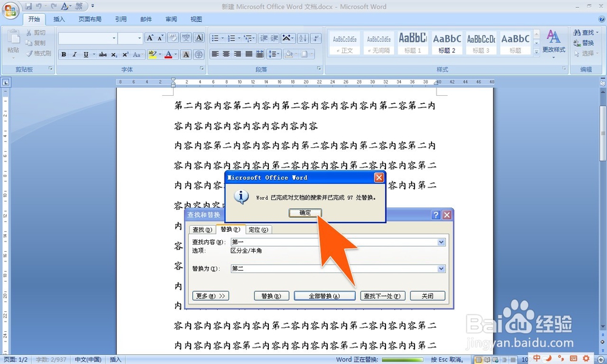
Task: Click the Replace button
Action: pyautogui.click(x=271, y=296)
